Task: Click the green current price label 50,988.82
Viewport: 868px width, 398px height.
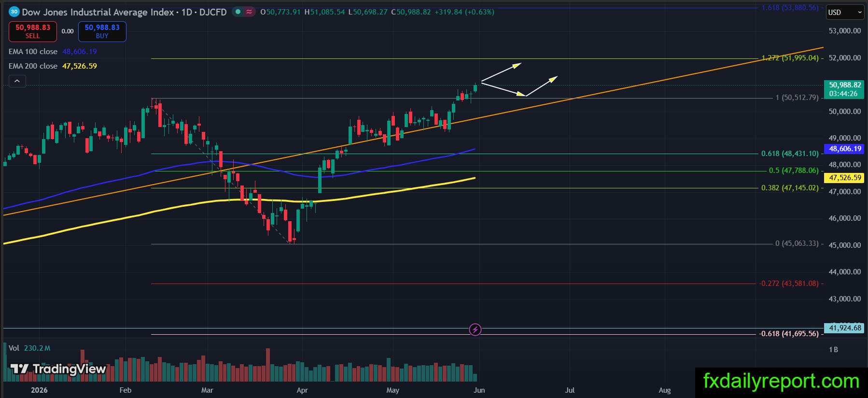Action: tap(845, 85)
